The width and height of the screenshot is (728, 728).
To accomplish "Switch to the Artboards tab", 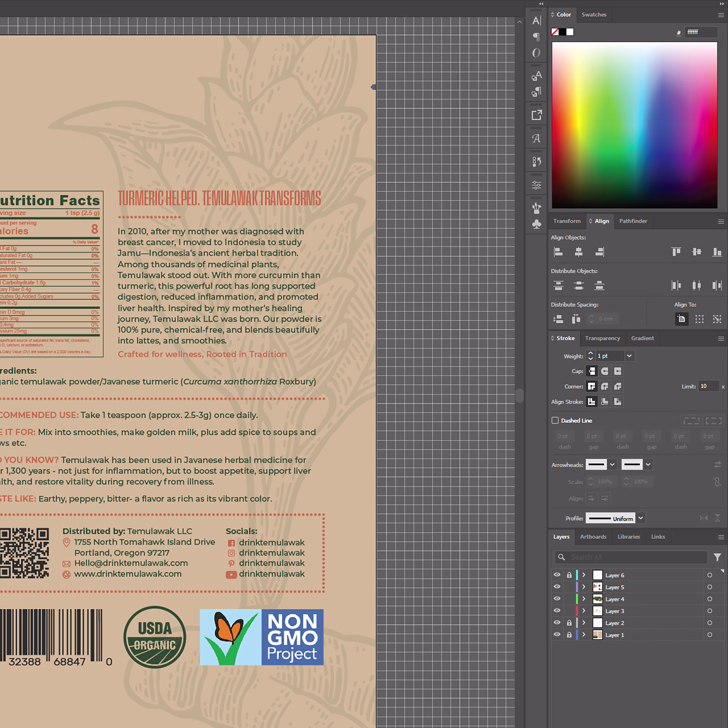I will 593,537.
